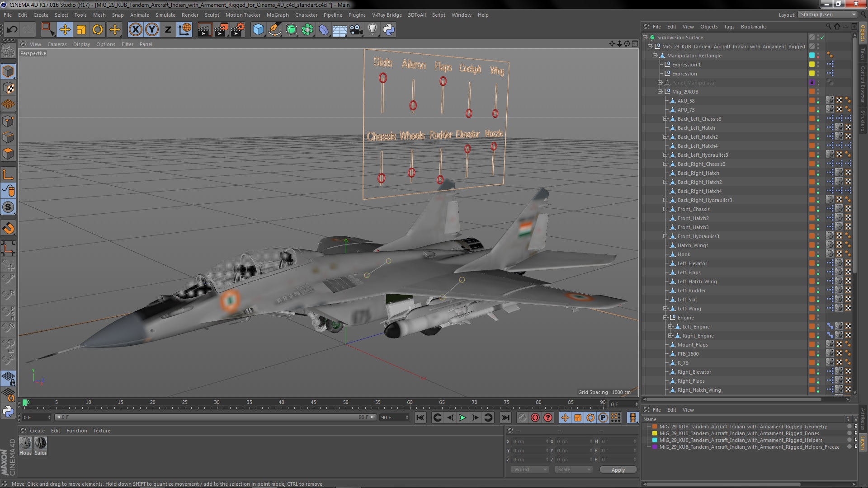
Task: Add a floor environment object
Action: pos(340,30)
